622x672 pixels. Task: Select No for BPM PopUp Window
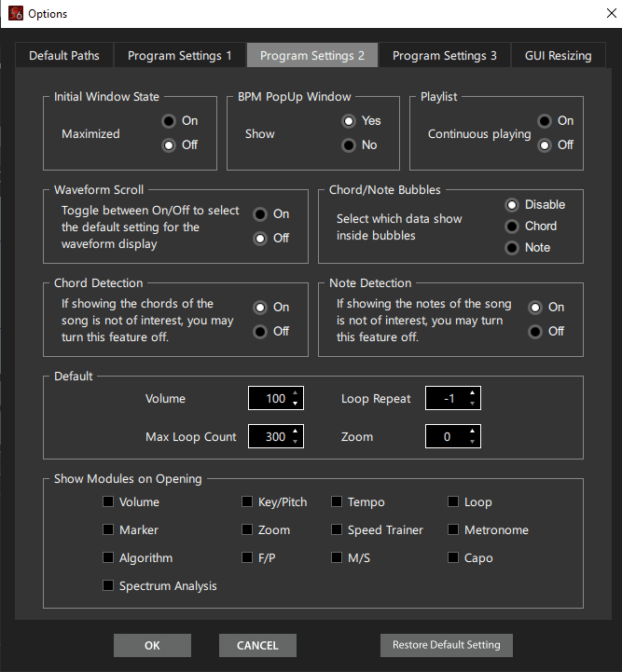[x=349, y=145]
